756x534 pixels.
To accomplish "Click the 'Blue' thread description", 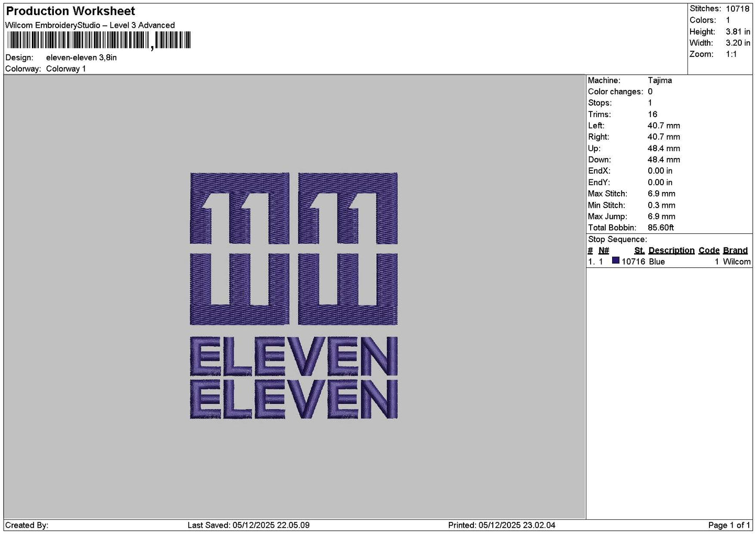I will coord(657,262).
